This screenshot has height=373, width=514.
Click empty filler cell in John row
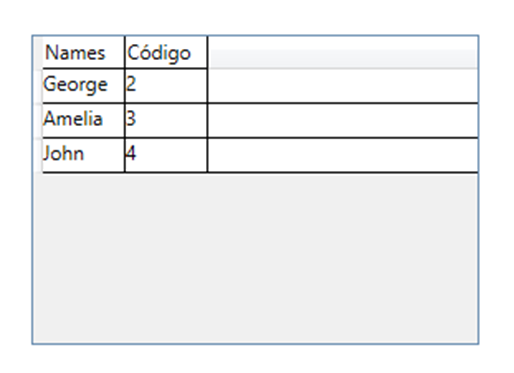pyautogui.click(x=343, y=155)
